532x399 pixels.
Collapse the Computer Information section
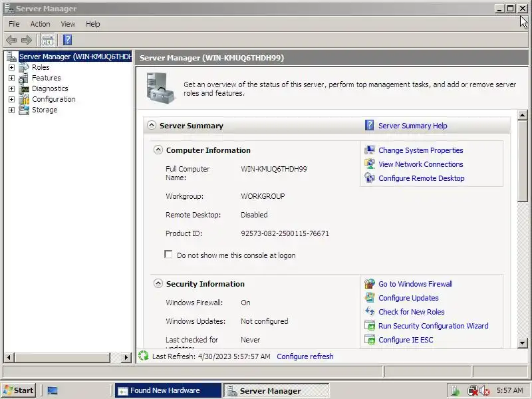tap(158, 150)
